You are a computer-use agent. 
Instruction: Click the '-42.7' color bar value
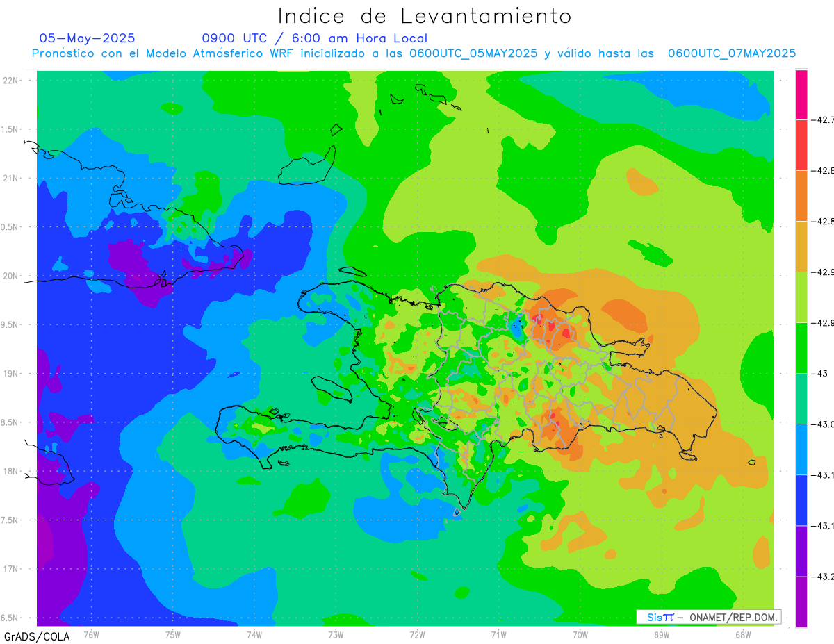pos(824,120)
